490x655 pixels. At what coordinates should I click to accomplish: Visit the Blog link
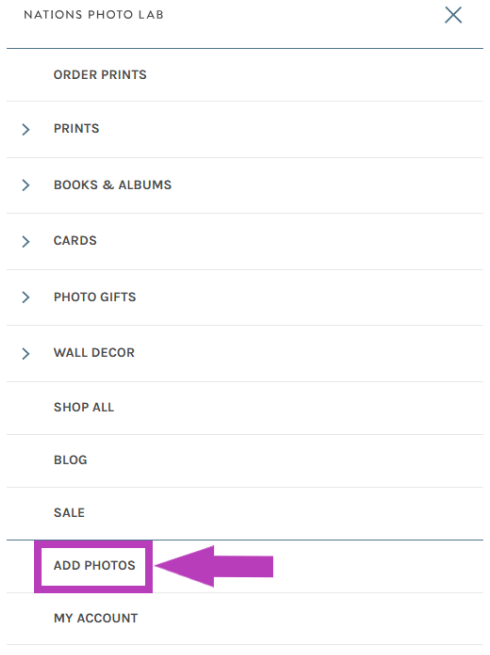[x=70, y=460]
